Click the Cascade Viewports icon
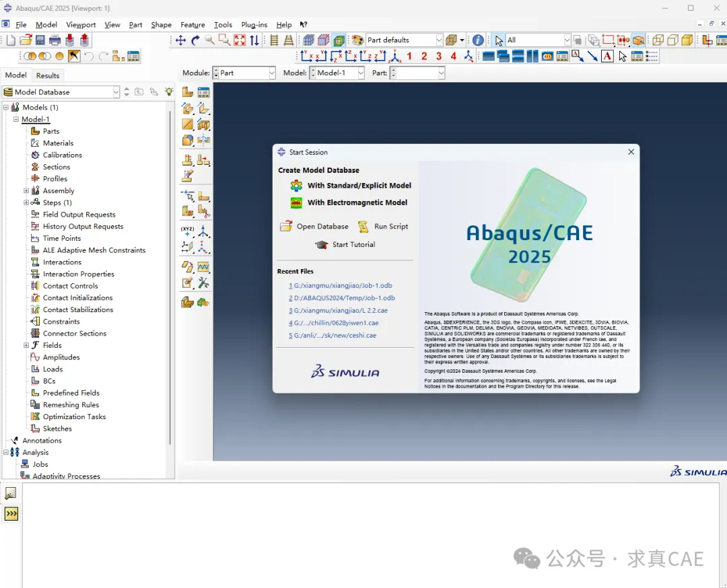 click(503, 57)
